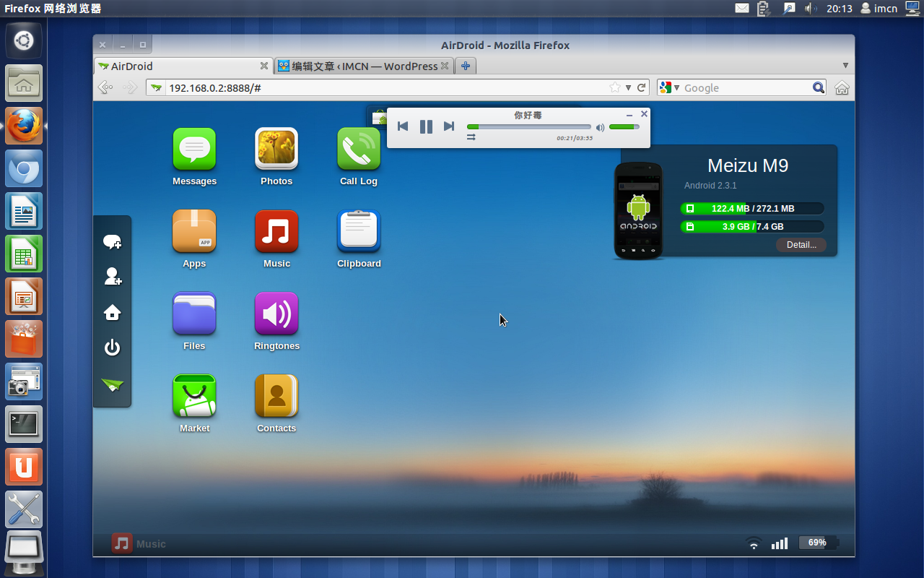924x578 pixels.
Task: Open Ubuntu Software Center from launcher
Action: (24, 339)
